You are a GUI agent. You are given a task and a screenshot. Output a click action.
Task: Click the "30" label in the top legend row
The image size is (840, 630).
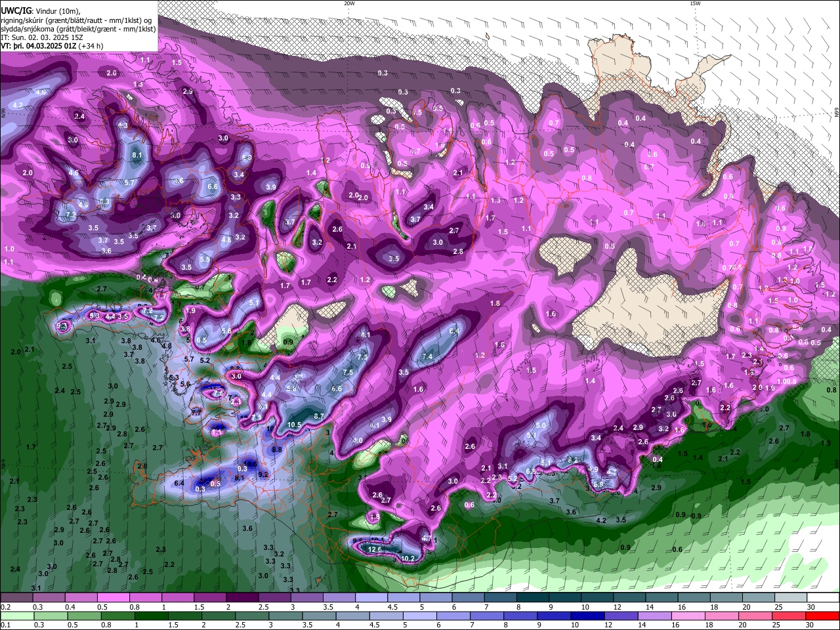(x=811, y=607)
